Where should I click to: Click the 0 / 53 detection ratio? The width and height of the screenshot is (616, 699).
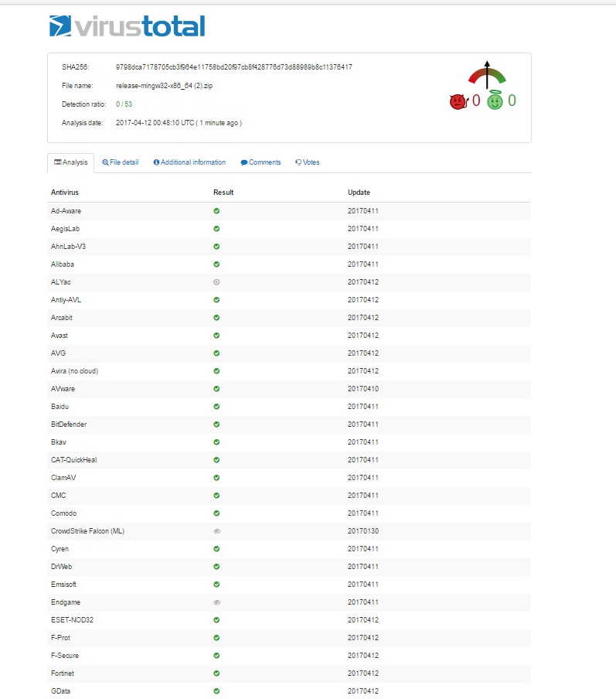click(124, 104)
